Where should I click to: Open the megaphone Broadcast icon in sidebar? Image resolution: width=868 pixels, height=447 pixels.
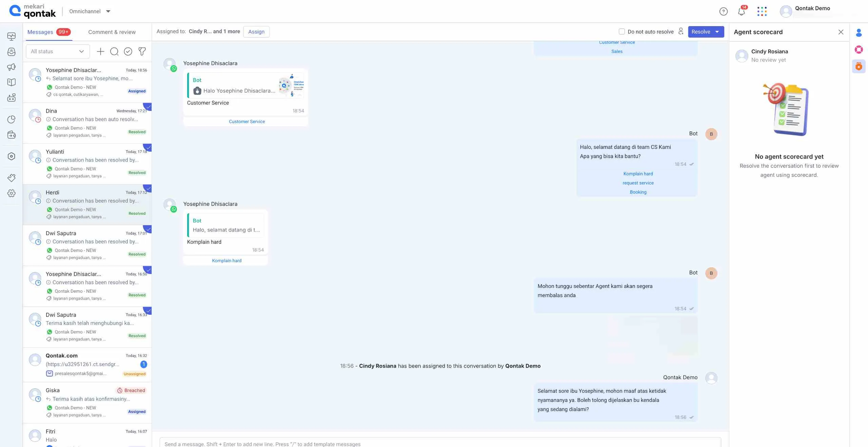tap(11, 67)
